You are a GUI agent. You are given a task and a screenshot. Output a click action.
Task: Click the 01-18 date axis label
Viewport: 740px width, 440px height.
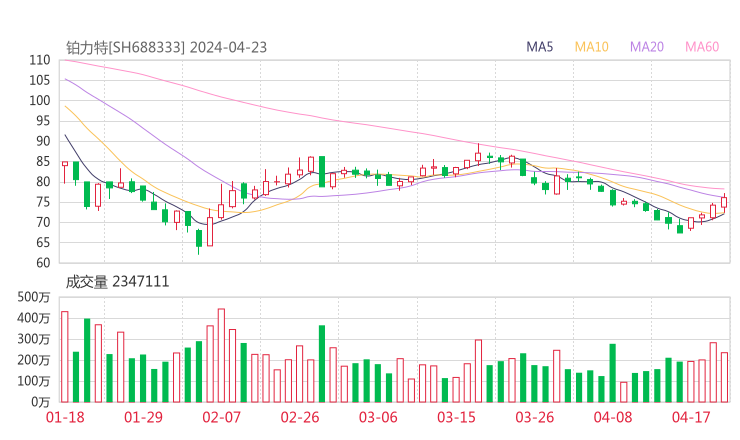point(65,417)
